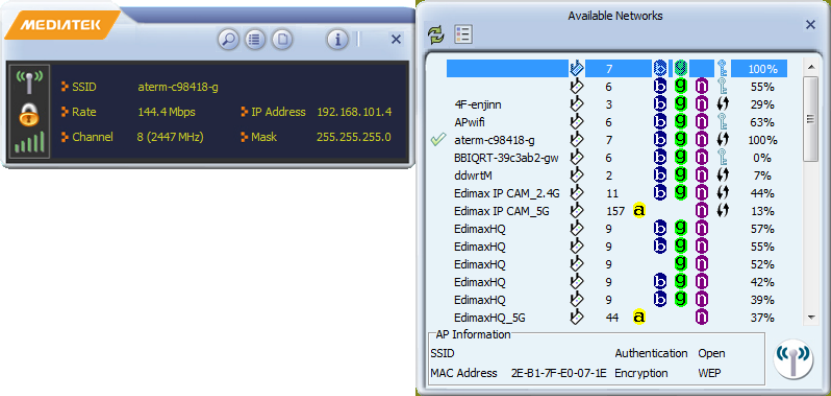Click the WPS arrows icon for Edimax IP CAM_2.4G
831x396 pixels.
coord(722,193)
